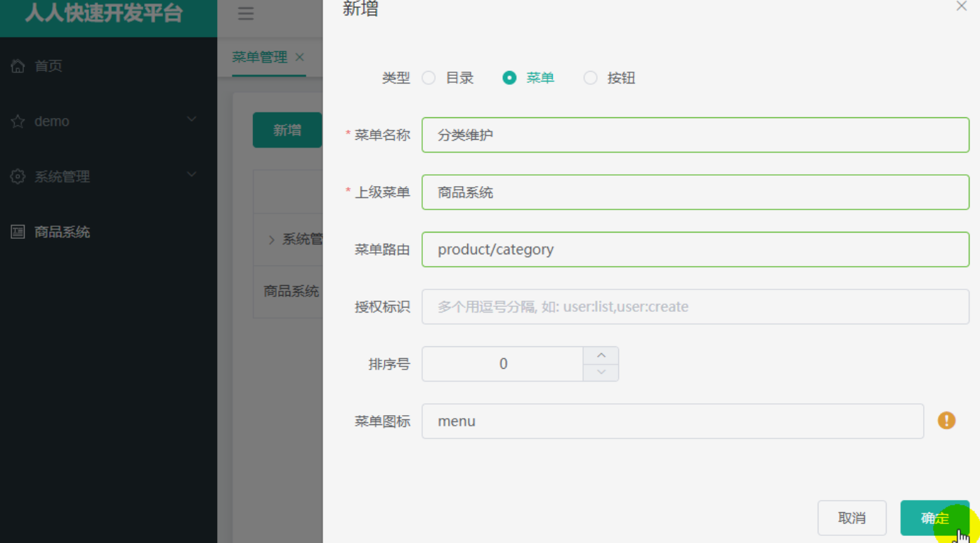Click the 排序号 number input
980x543 pixels.
click(503, 364)
